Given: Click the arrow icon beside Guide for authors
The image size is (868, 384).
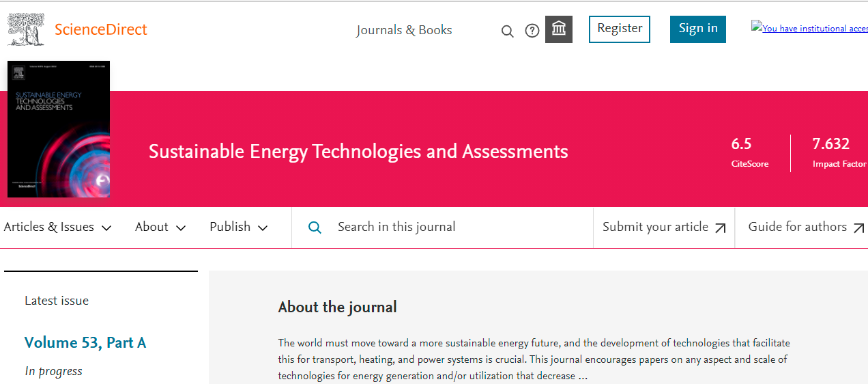Looking at the screenshot, I should [x=859, y=228].
